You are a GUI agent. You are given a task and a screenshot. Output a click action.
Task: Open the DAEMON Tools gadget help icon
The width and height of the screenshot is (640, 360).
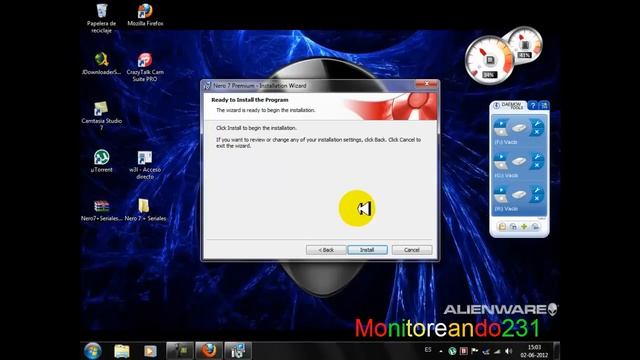coord(533,105)
